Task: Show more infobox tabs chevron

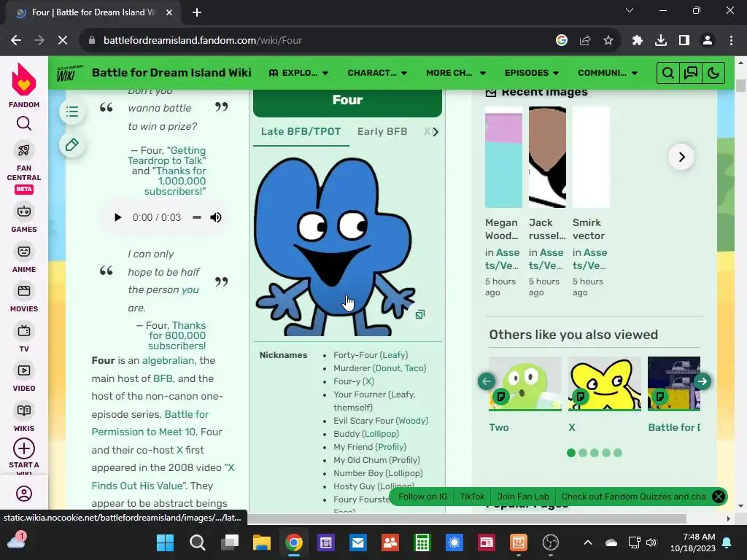Action: pos(436,131)
